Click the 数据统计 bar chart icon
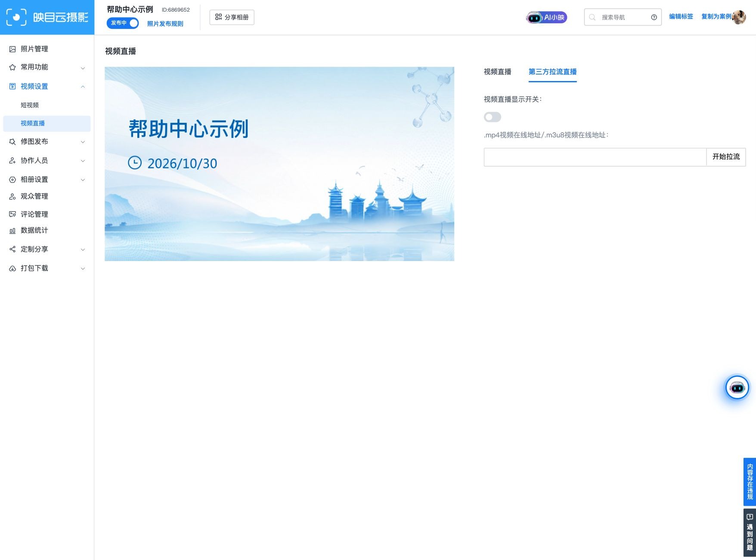 click(x=12, y=231)
